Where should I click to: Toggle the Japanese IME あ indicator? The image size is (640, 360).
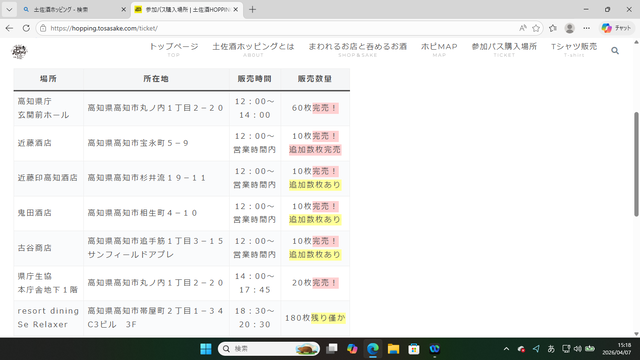click(x=551, y=349)
